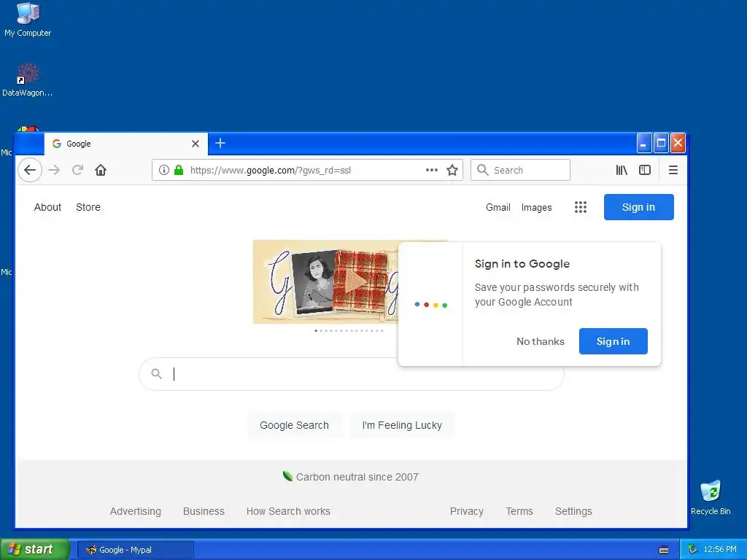
Task: Go back using the browser back arrow
Action: pyautogui.click(x=30, y=170)
